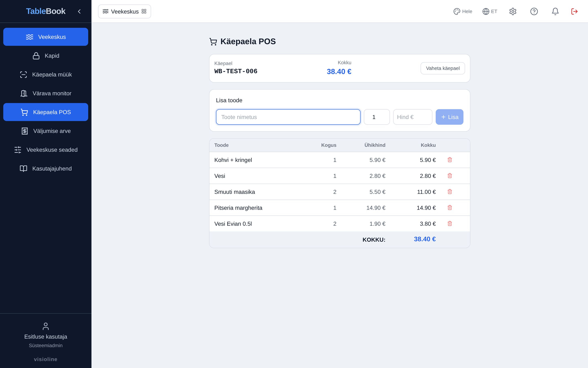Delete the Kohvi + kringel row
Image resolution: width=588 pixels, height=368 pixels.
(x=450, y=160)
